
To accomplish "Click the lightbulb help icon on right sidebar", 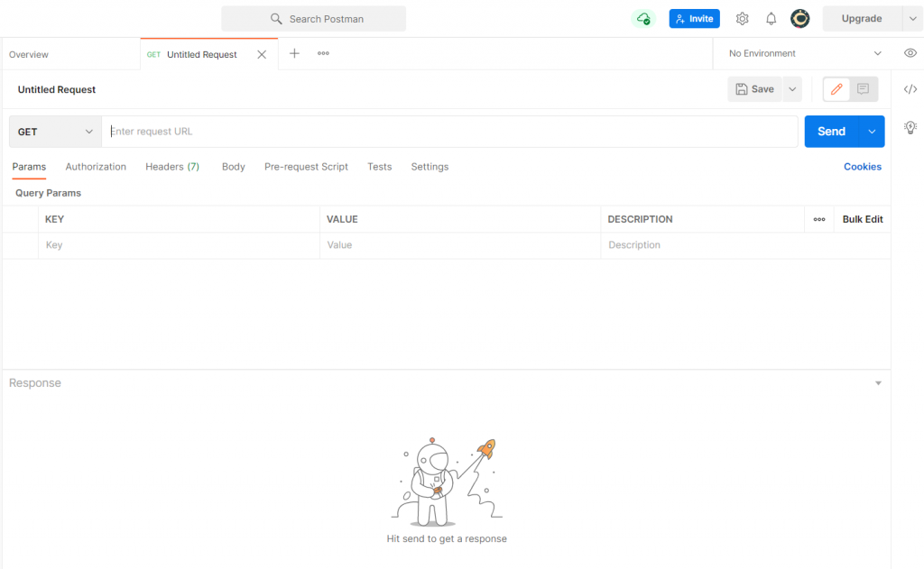I will tap(910, 127).
